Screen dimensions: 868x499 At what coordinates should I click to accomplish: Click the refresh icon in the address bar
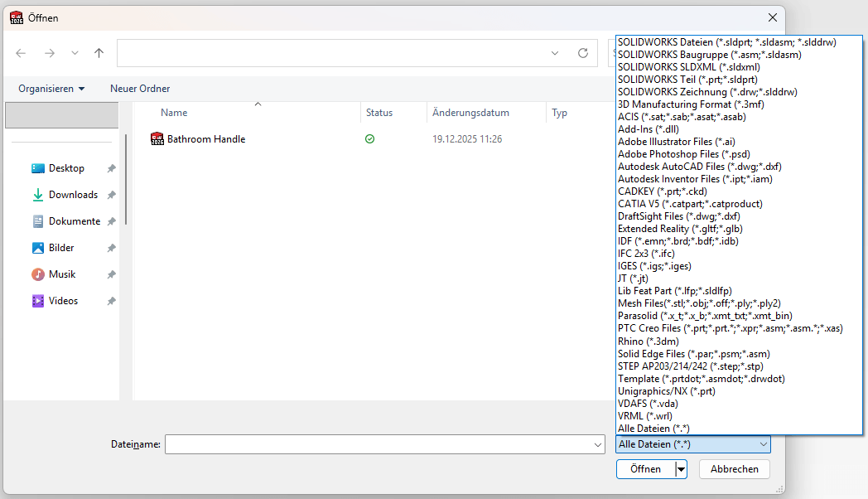tap(585, 52)
